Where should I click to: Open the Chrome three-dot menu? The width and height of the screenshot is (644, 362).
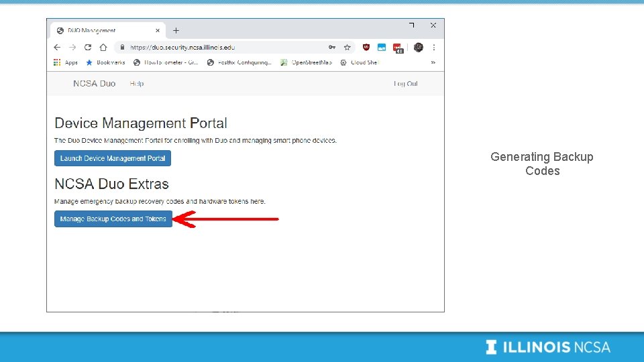point(434,47)
